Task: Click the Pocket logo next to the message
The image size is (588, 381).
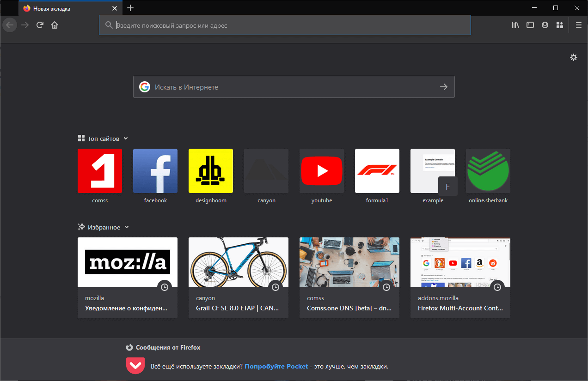Action: 135,365
